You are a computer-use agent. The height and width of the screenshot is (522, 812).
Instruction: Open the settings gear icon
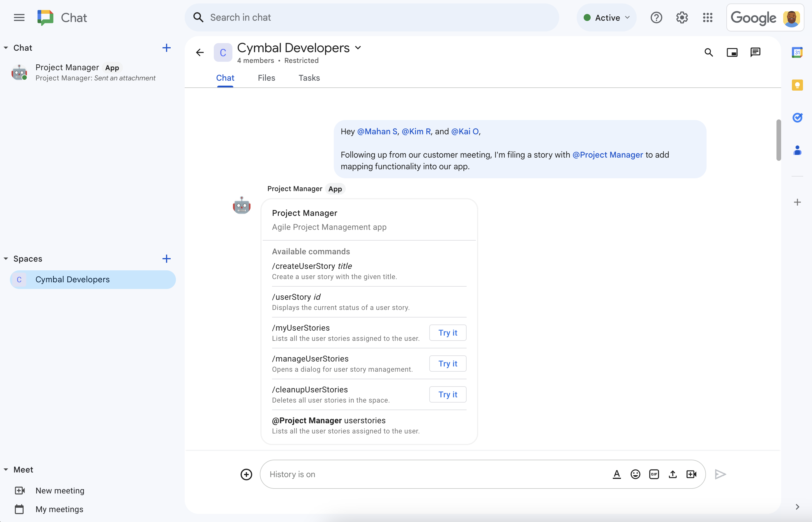tap(682, 17)
